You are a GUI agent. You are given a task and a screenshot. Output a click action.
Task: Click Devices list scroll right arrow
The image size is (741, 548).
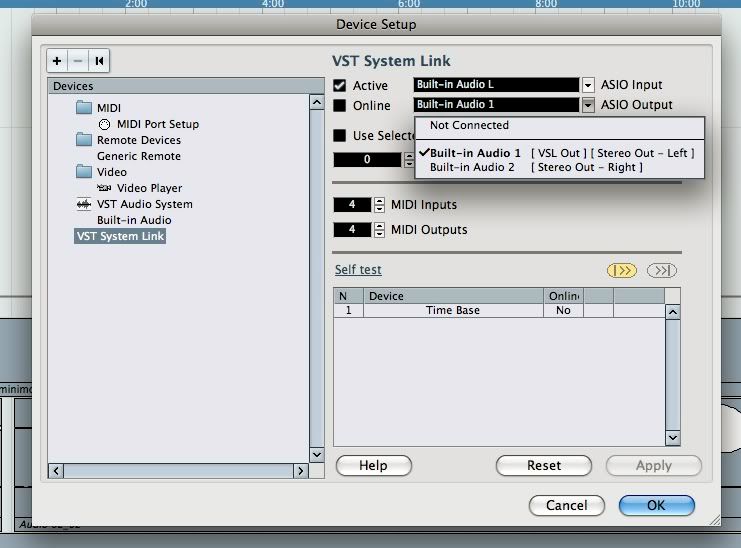301,471
